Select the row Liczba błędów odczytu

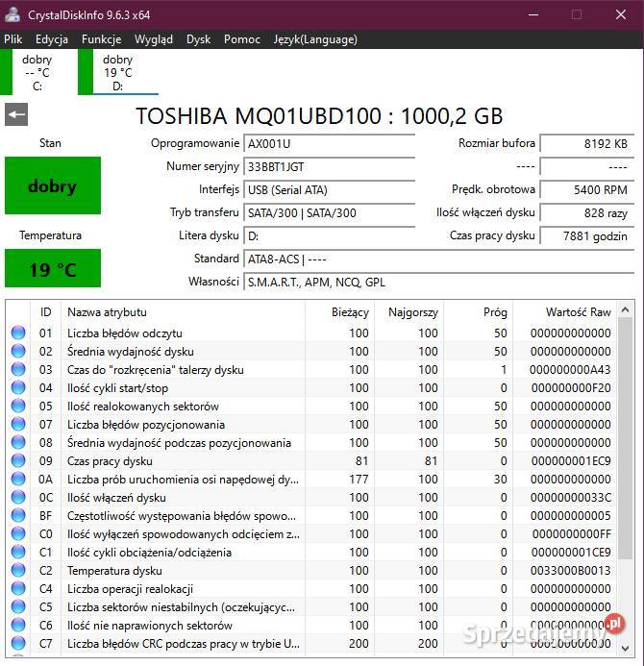[x=311, y=333]
